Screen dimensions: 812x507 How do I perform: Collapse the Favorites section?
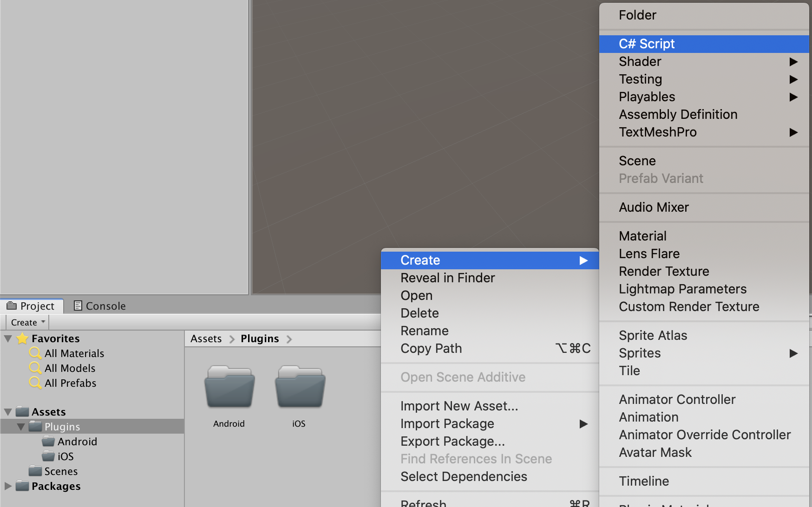8,338
